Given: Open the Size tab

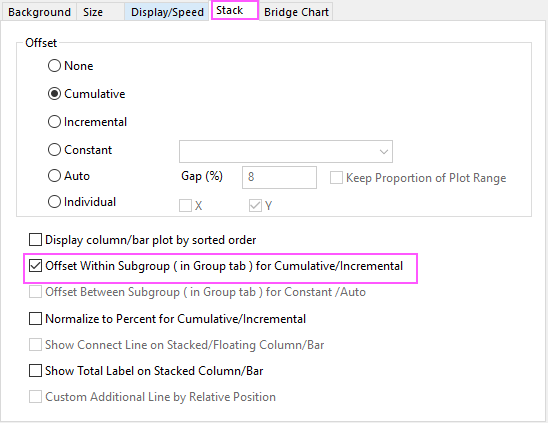Looking at the screenshot, I should coord(100,12).
